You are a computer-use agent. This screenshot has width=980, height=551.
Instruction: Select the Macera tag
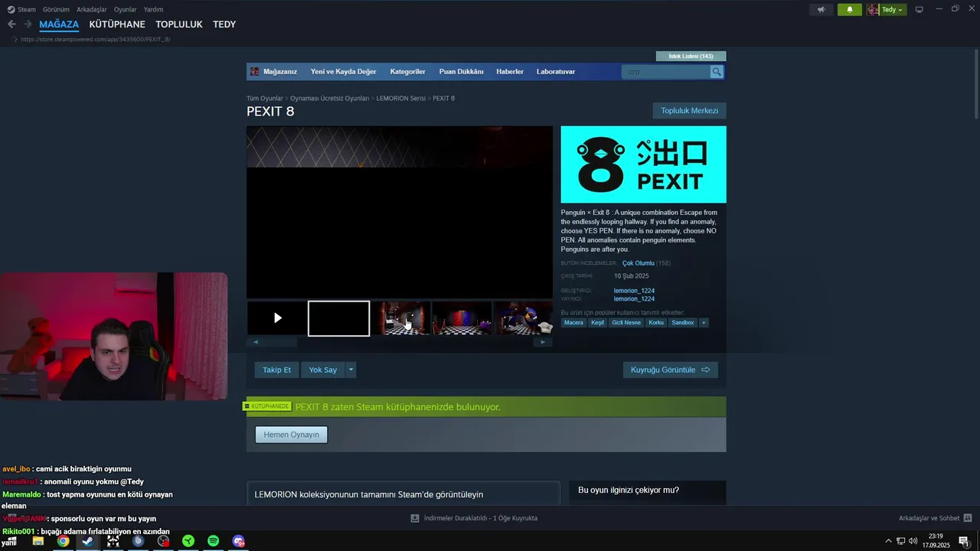coord(573,323)
